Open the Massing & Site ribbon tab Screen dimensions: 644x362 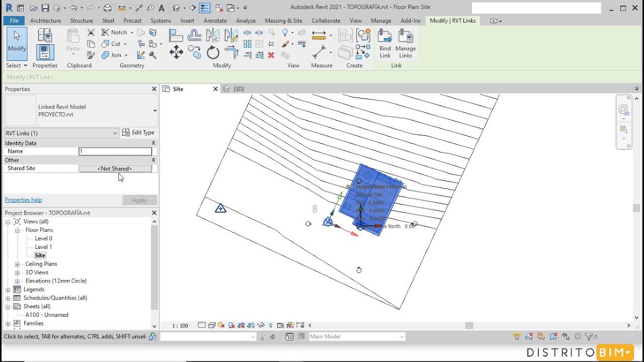pyautogui.click(x=283, y=21)
